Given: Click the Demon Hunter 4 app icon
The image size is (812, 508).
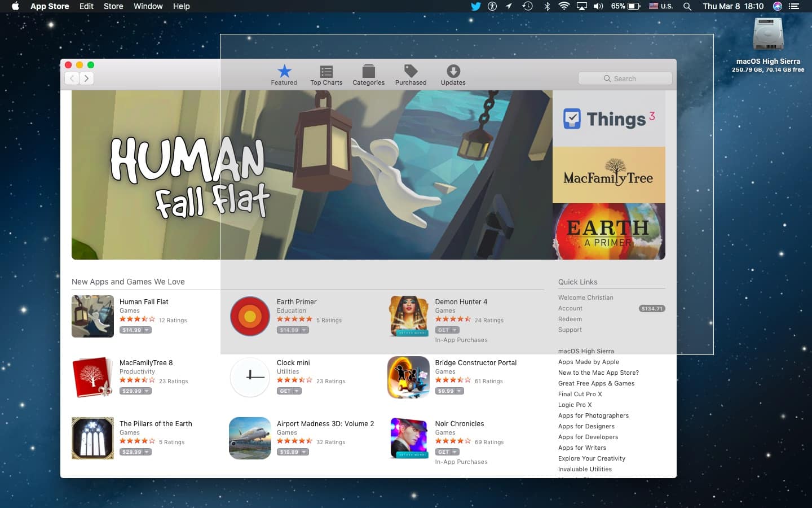Looking at the screenshot, I should click(409, 316).
